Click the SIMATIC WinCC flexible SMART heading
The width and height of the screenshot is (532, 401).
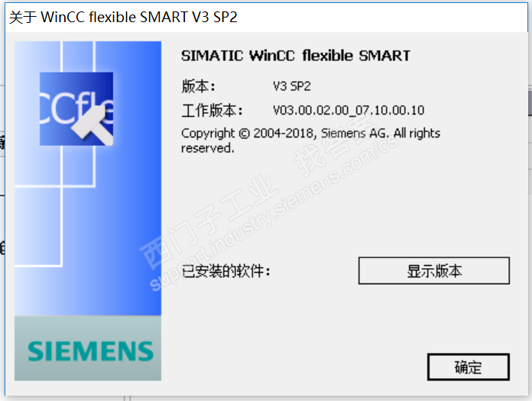point(296,56)
